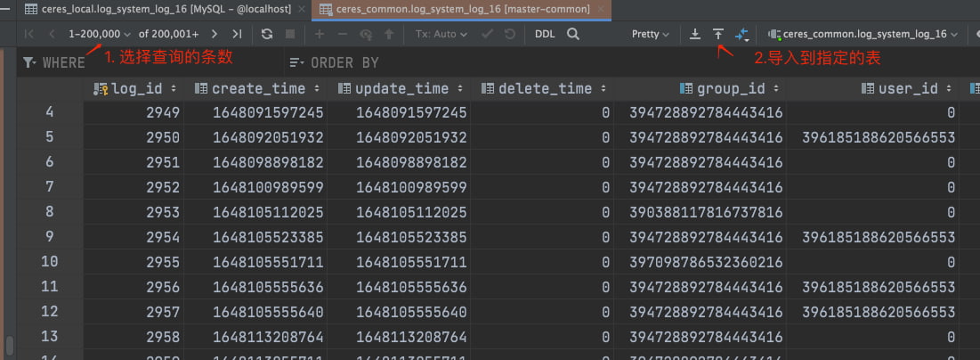Open the 1-200,000 page size dropdown
Image resolution: width=980 pixels, height=360 pixels.
pos(100,35)
